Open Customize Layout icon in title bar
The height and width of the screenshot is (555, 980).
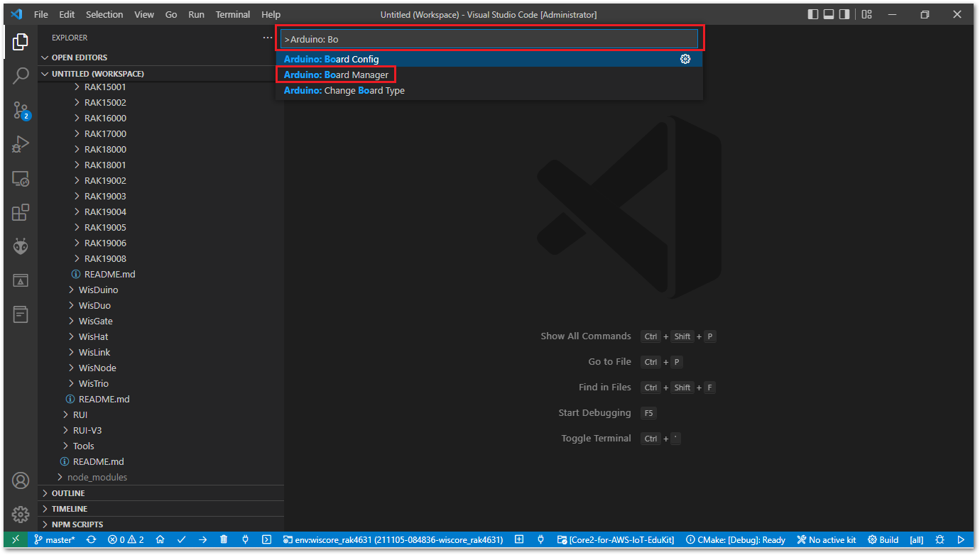click(866, 14)
